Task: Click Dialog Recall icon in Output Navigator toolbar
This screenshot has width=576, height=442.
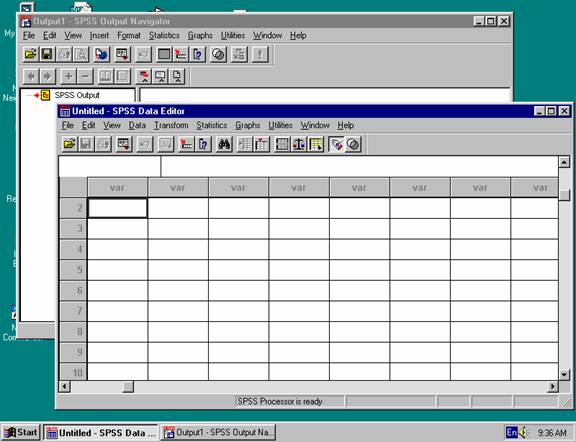Action: click(122, 54)
